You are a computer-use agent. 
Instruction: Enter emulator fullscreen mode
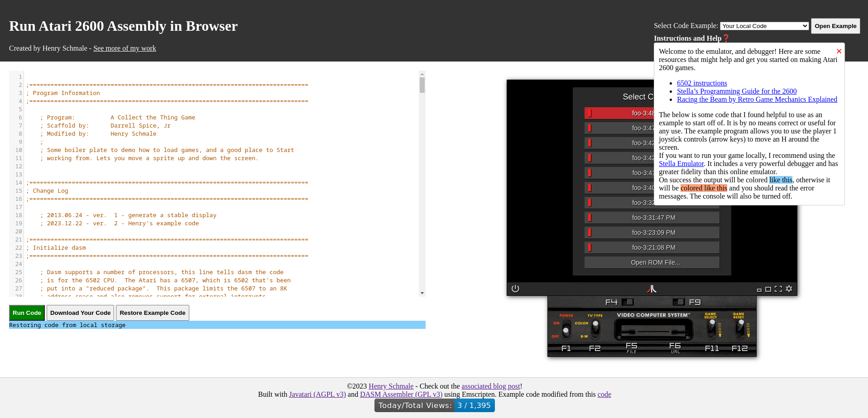point(778,289)
